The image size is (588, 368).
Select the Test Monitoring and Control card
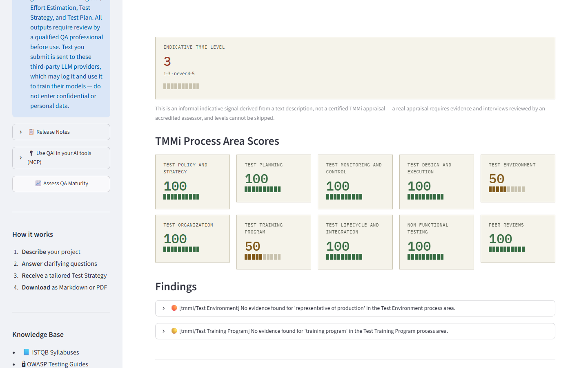coord(355,182)
